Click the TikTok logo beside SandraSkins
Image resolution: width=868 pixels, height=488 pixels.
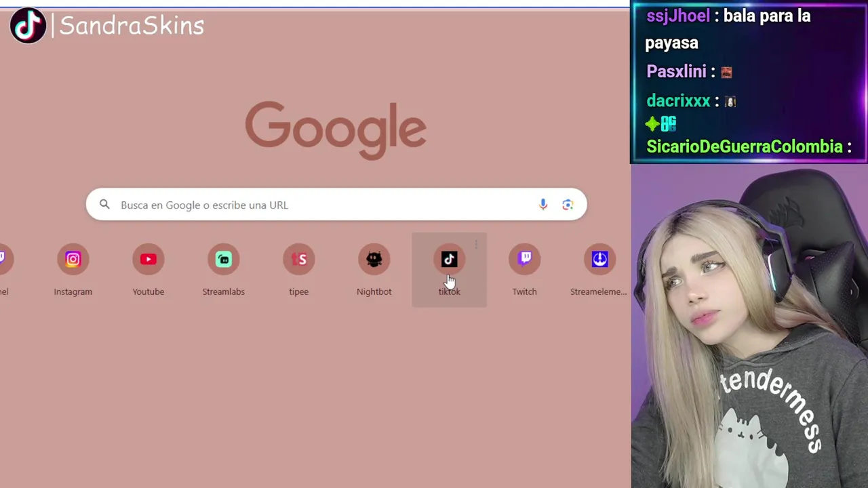(x=28, y=26)
